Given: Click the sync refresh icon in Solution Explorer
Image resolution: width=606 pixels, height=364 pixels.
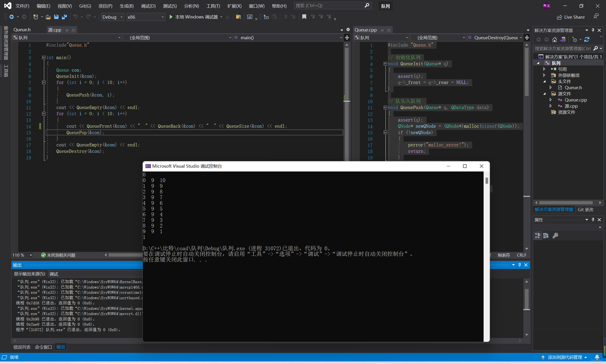Looking at the screenshot, I should tap(587, 39).
